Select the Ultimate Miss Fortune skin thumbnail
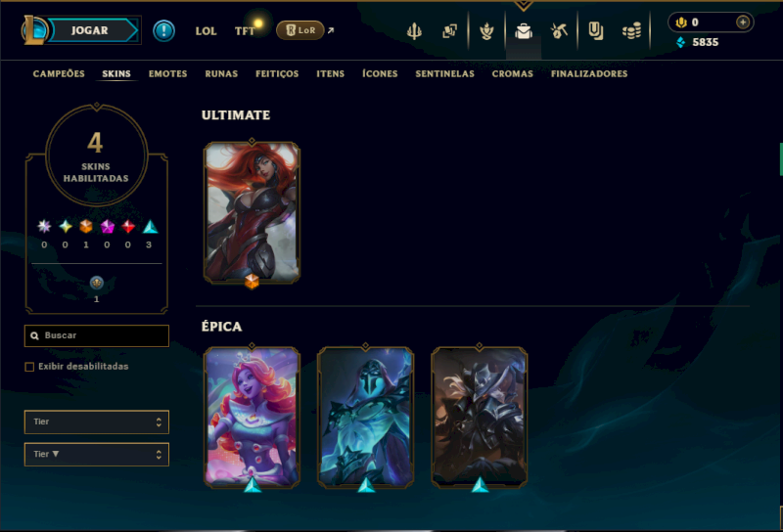The image size is (783, 532). 252,212
